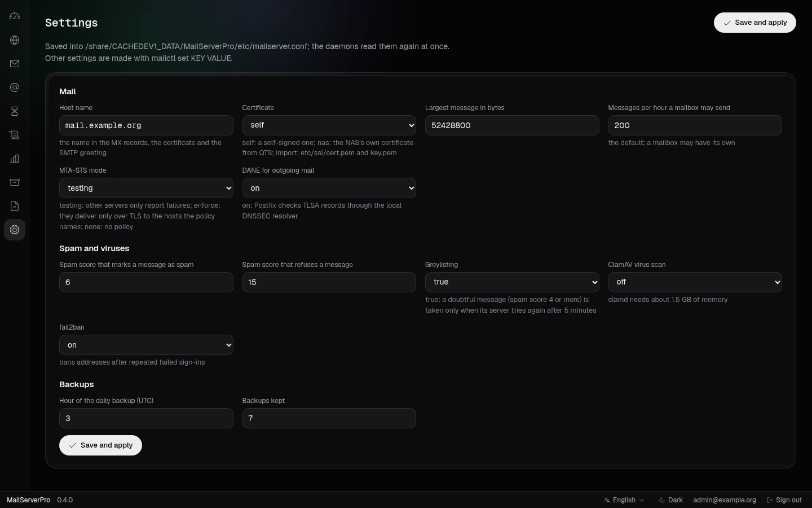This screenshot has height=508, width=812.
Task: Click the spam score refusing field
Action: click(x=329, y=282)
